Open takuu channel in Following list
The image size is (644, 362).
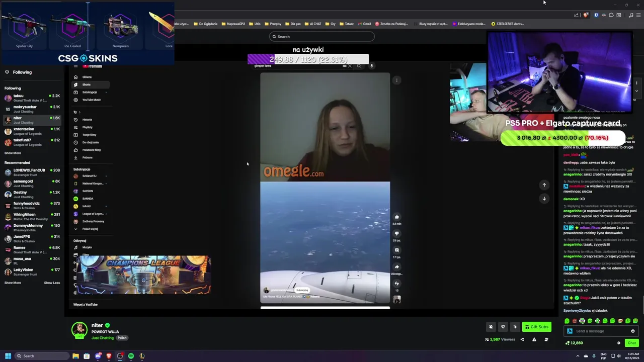click(32, 98)
